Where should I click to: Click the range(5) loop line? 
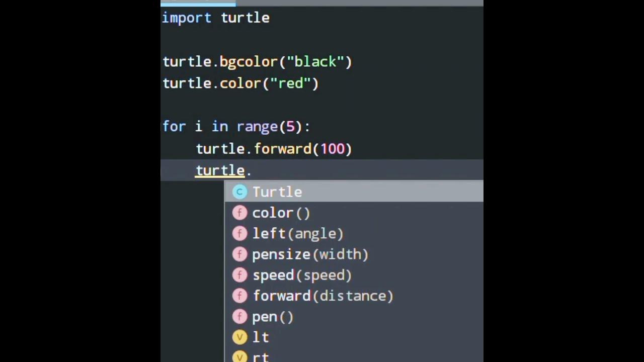236,127
